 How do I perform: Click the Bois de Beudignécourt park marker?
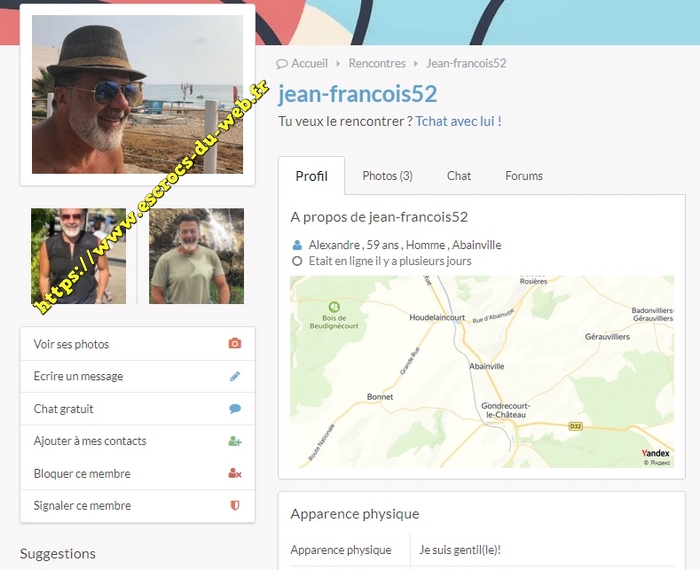click(x=336, y=305)
